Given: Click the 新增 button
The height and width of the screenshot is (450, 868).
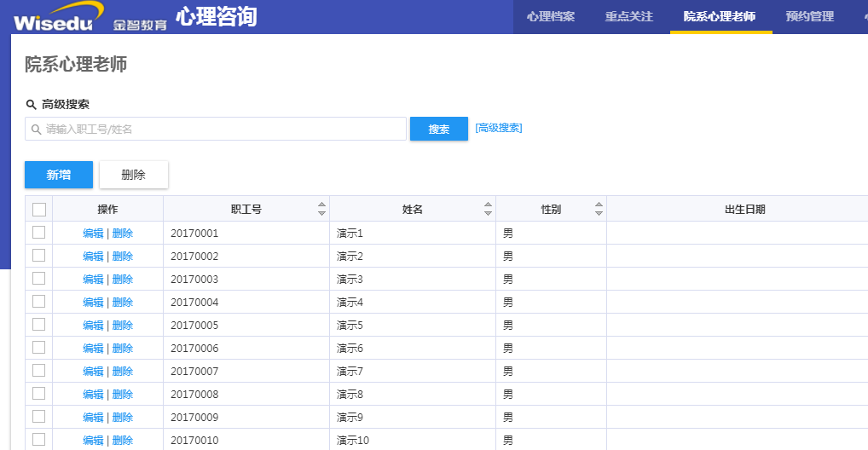Looking at the screenshot, I should (x=59, y=175).
